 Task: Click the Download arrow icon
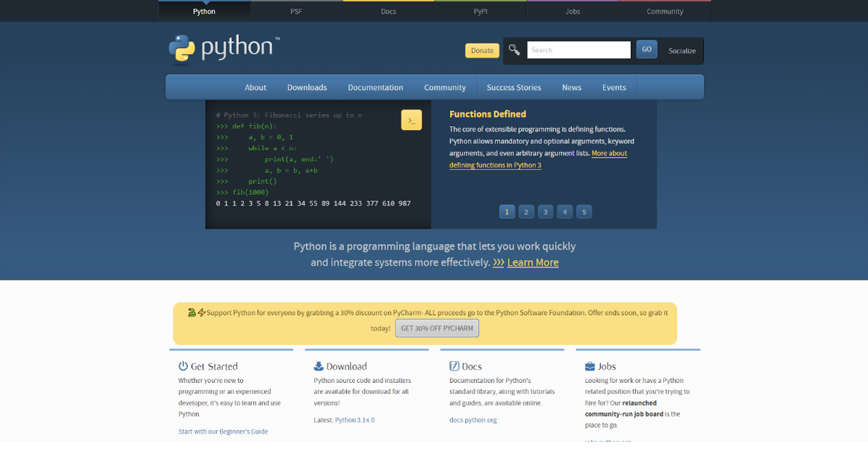319,366
